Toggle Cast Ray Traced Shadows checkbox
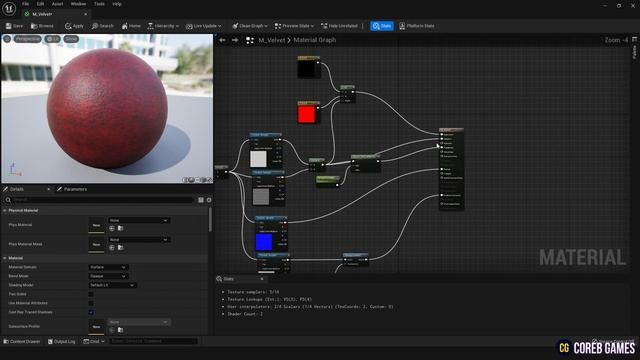640x360 pixels. [91, 312]
